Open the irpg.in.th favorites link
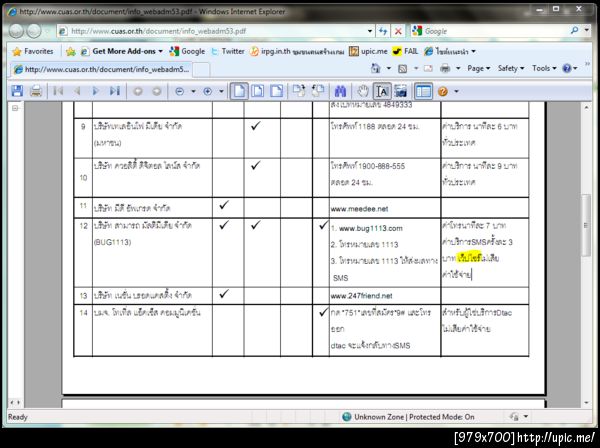This screenshot has width=600, height=448. click(297, 51)
